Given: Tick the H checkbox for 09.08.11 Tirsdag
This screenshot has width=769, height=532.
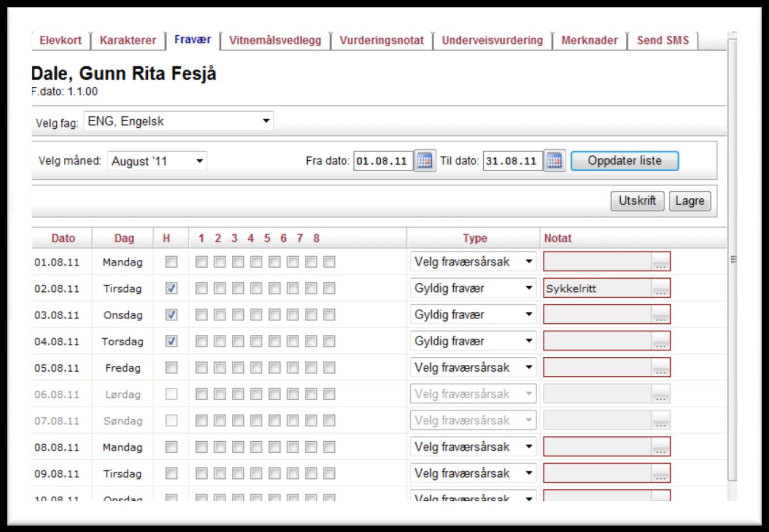Looking at the screenshot, I should coord(171,473).
